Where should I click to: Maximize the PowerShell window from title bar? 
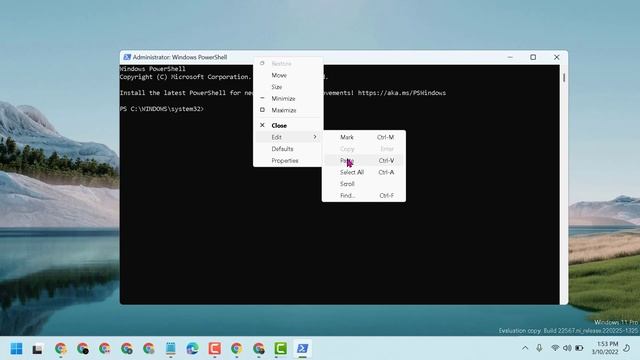pyautogui.click(x=533, y=57)
